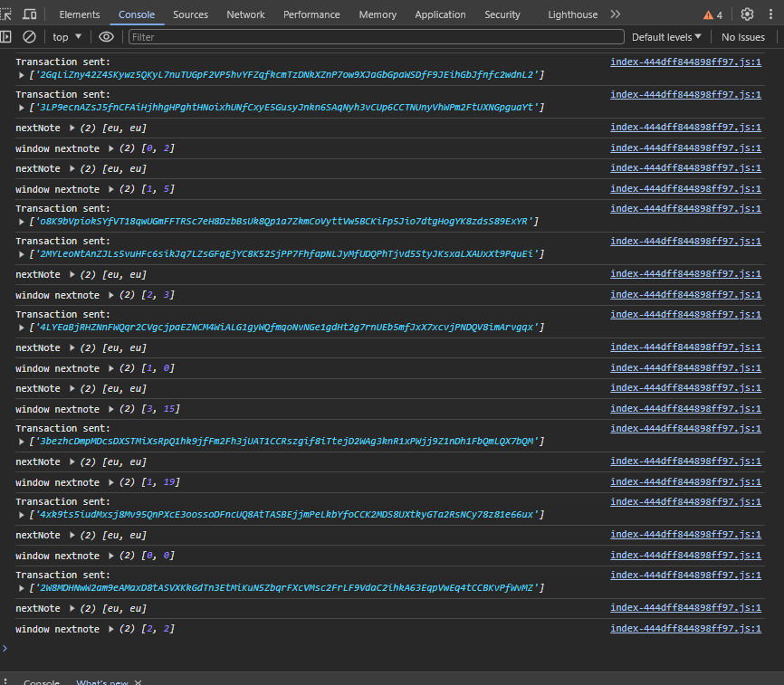This screenshot has height=685, width=784.
Task: Switch to the Performance tab
Action: 311,15
